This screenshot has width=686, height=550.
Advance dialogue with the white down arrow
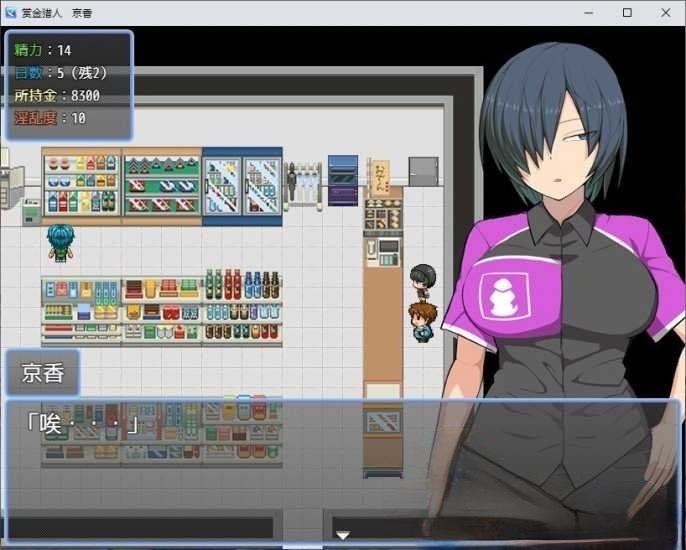click(x=343, y=536)
